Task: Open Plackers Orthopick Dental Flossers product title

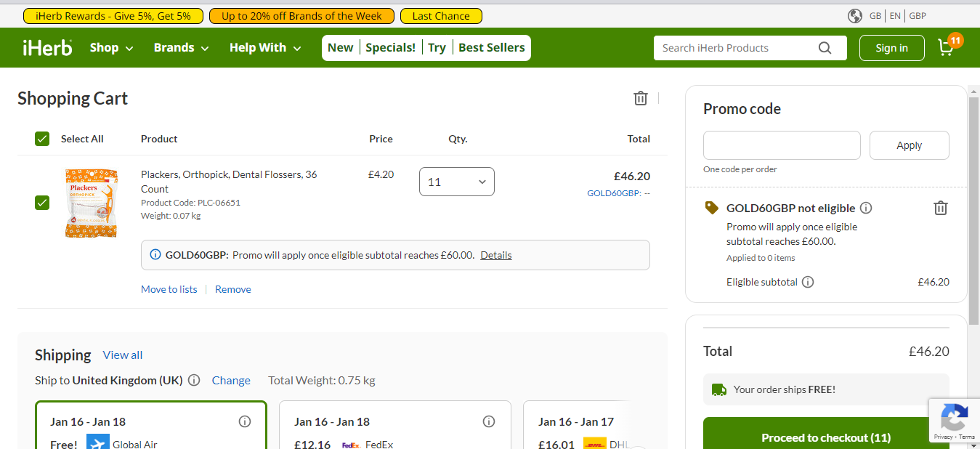Action: point(229,182)
